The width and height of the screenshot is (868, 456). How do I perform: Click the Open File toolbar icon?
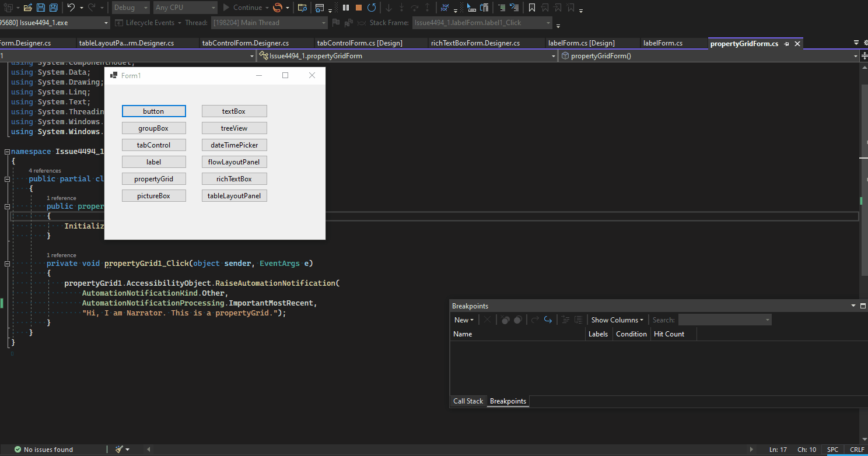pos(27,8)
